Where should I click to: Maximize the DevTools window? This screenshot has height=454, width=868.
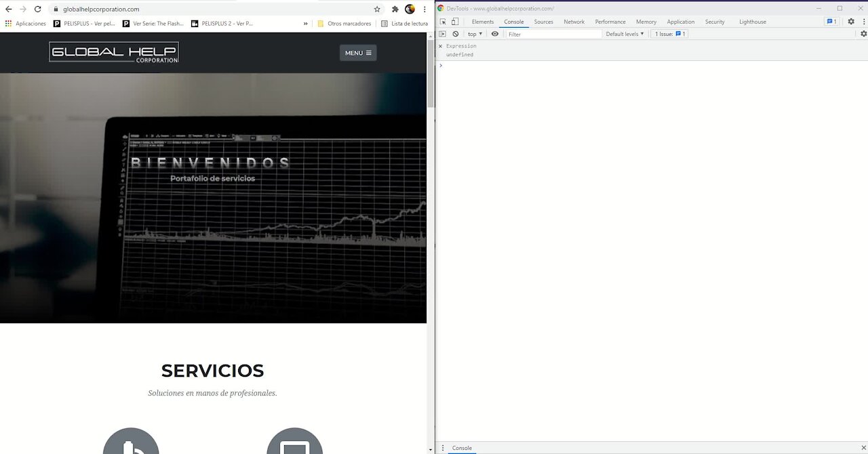pyautogui.click(x=840, y=8)
